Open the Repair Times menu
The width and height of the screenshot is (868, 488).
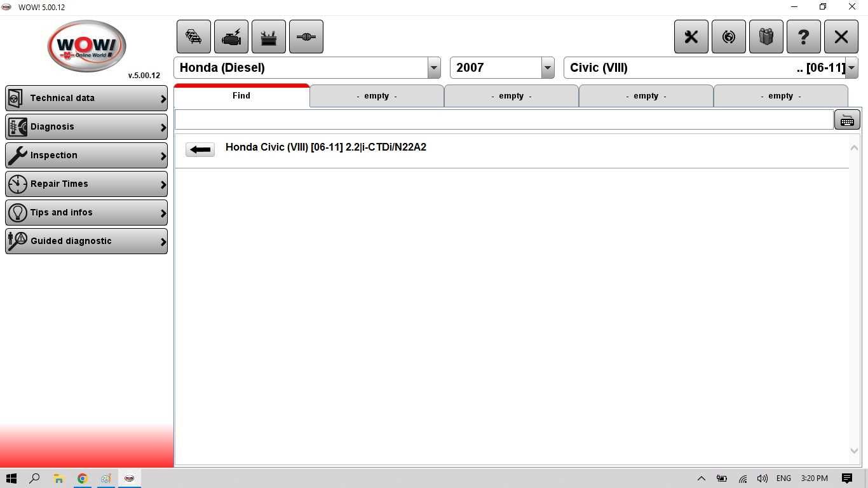86,184
